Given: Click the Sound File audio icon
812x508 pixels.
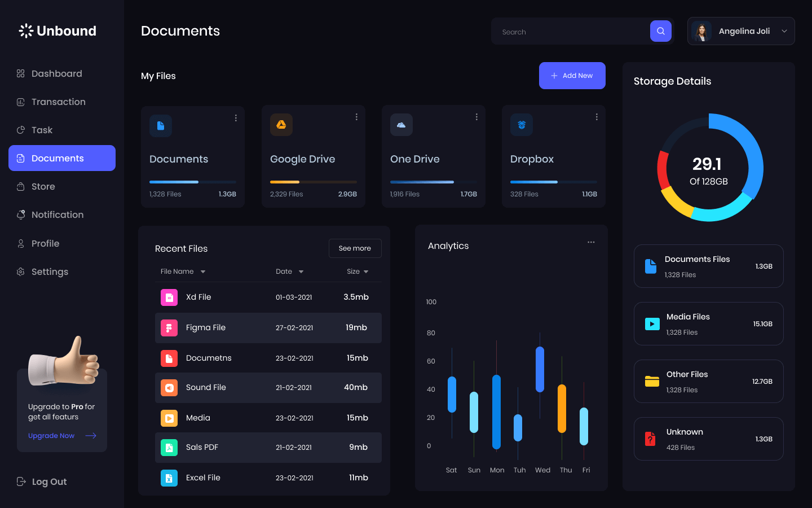Looking at the screenshot, I should 169,388.
